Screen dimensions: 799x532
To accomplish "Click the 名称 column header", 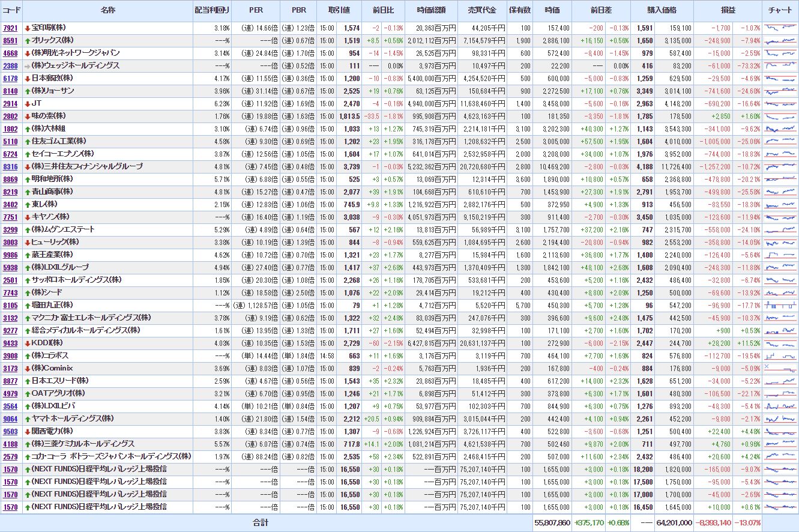I will click(x=108, y=11).
